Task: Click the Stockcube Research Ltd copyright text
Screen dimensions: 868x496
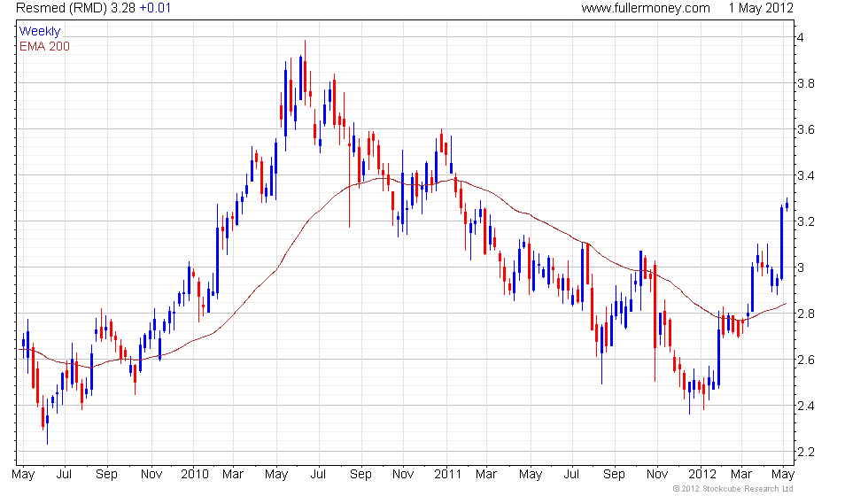Action: point(733,489)
